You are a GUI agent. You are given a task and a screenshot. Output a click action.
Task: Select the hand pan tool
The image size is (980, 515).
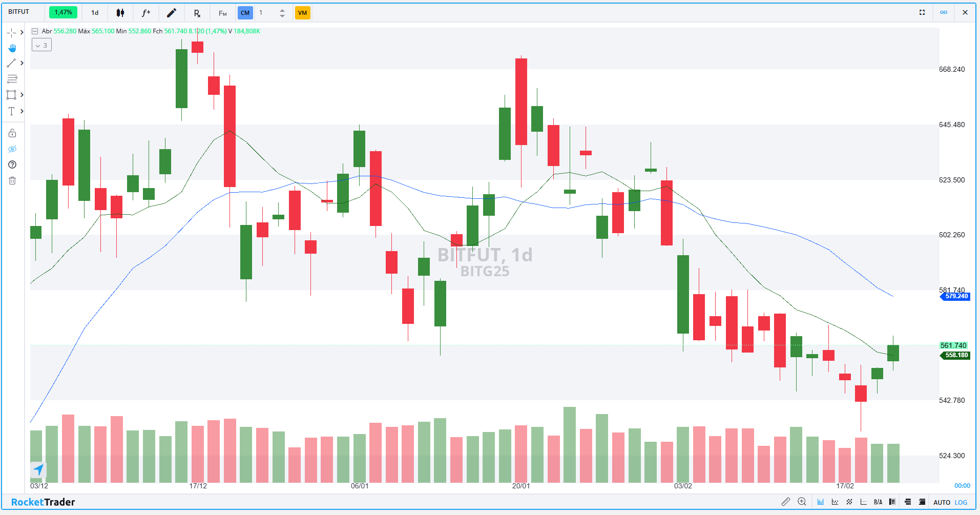pyautogui.click(x=12, y=48)
